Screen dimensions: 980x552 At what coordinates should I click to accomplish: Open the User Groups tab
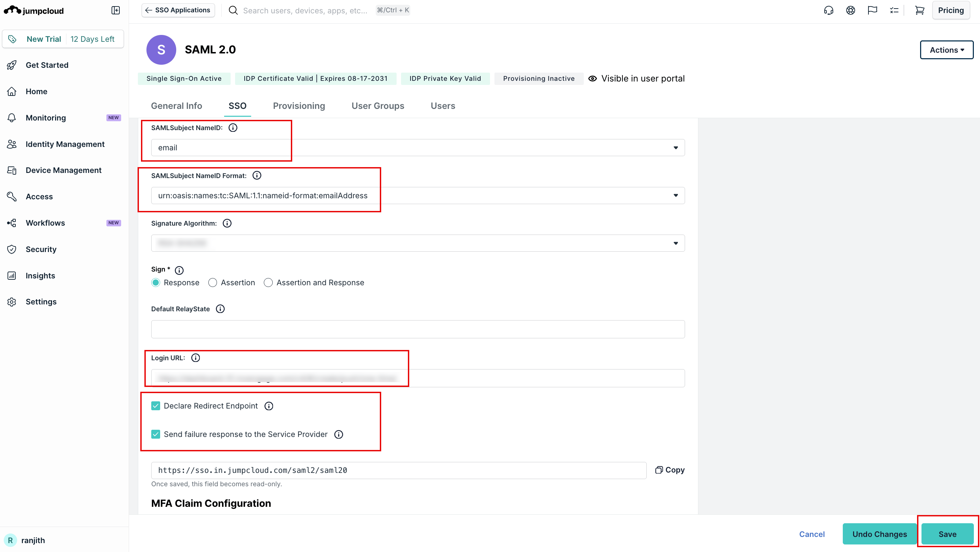pyautogui.click(x=378, y=106)
